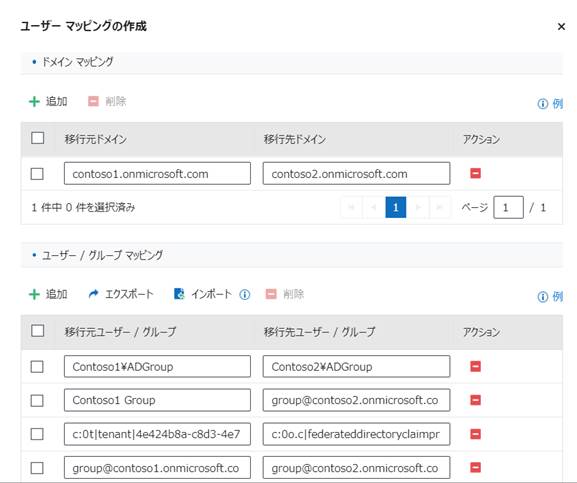The image size is (577, 483).
Task: Select page 1 in the pagination
Action: pos(396,207)
